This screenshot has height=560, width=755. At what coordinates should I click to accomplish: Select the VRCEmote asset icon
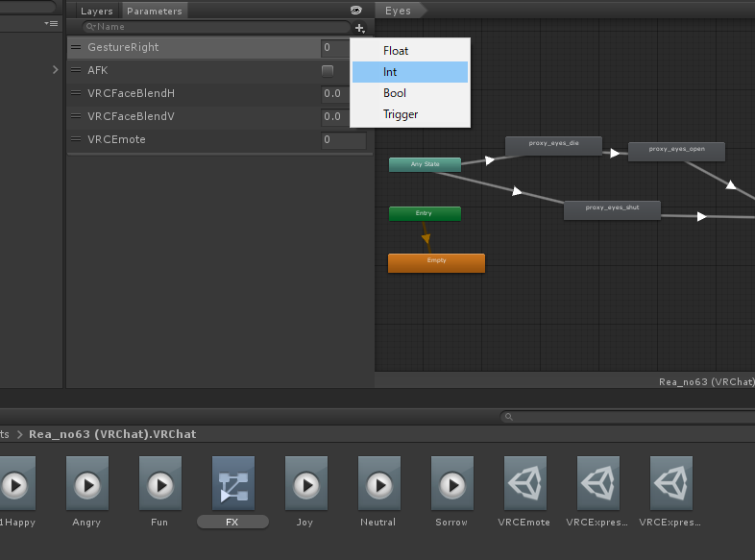coord(525,483)
